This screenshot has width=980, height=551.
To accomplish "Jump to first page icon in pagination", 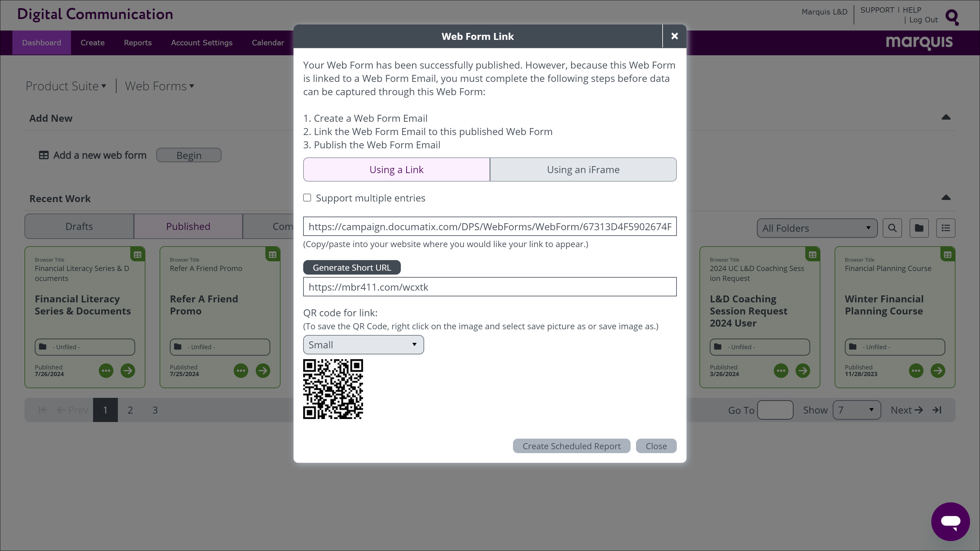I will pos(43,410).
